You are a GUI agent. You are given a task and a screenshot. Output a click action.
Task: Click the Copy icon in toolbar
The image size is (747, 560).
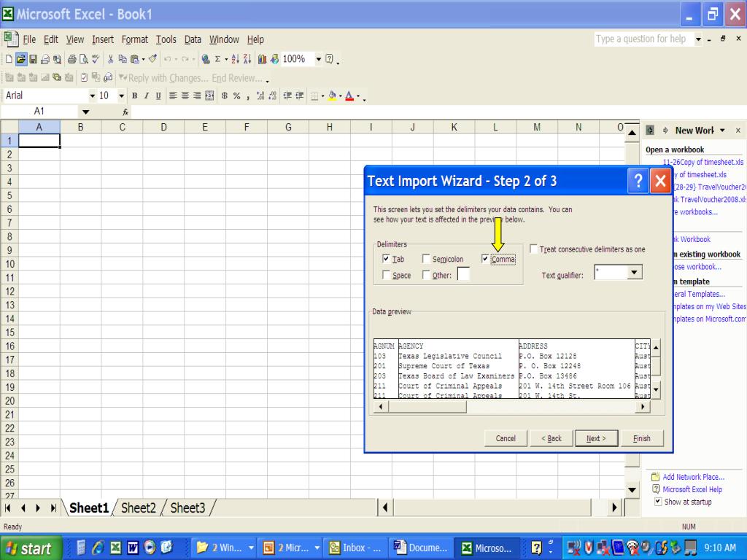coord(123,59)
